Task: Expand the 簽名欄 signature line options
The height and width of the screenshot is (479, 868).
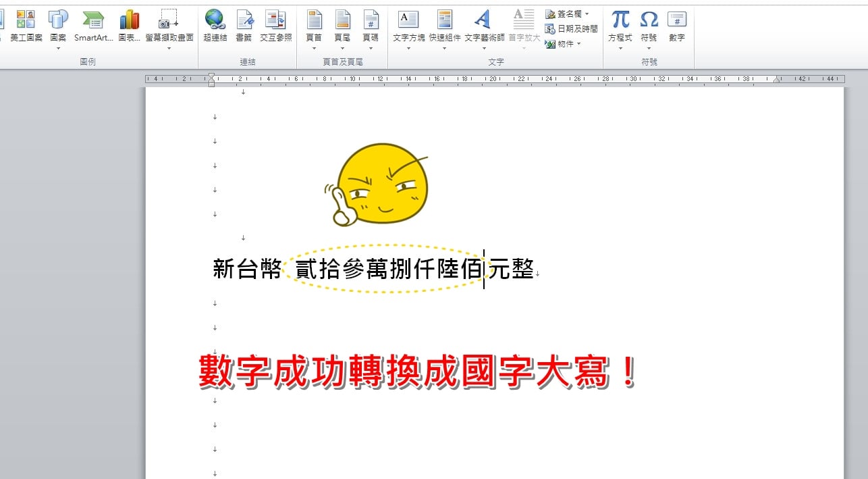Action: (x=586, y=14)
